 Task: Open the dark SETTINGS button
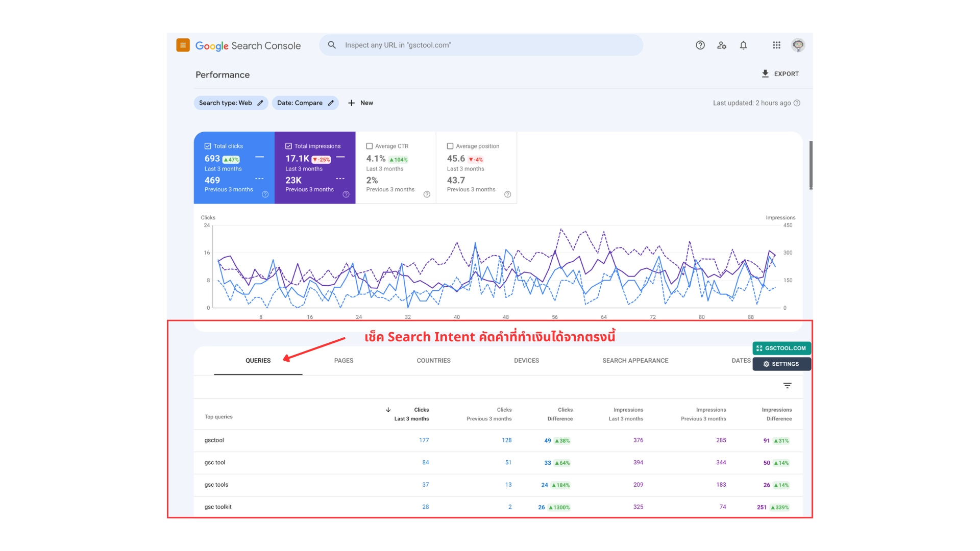coord(781,364)
